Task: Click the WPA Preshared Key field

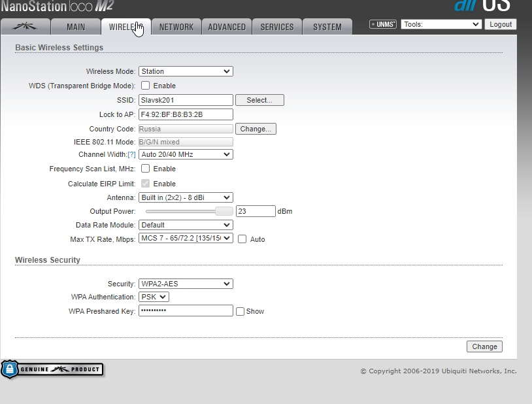Action: point(186,311)
